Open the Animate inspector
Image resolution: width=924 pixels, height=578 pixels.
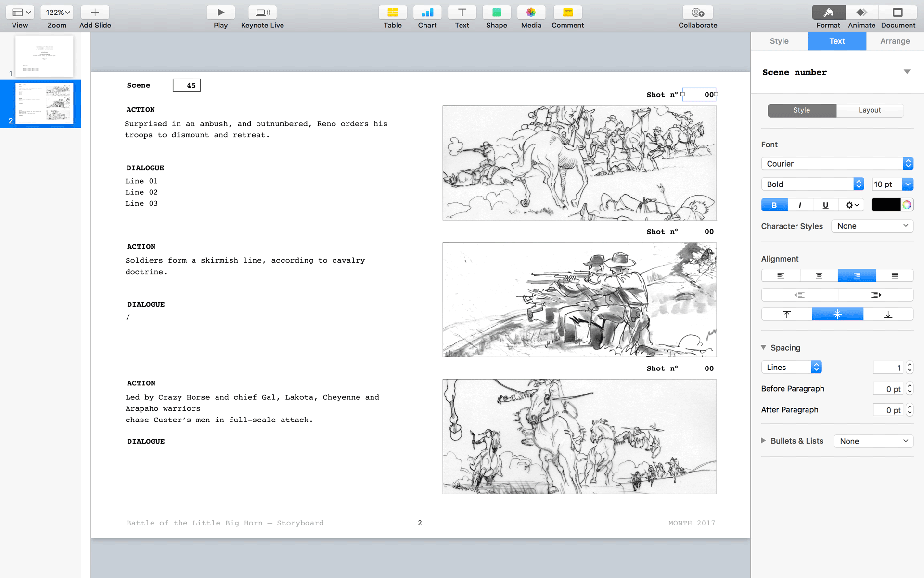861,13
